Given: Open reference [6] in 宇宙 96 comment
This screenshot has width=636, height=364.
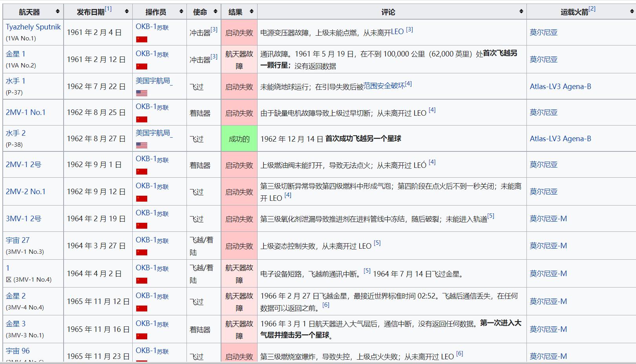Looking at the screenshot, I should 459,353.
